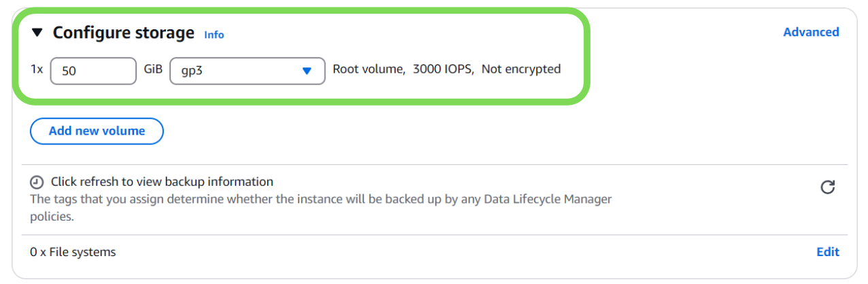Click the root volume size field showing 50
This screenshot has width=868, height=284.
[93, 71]
